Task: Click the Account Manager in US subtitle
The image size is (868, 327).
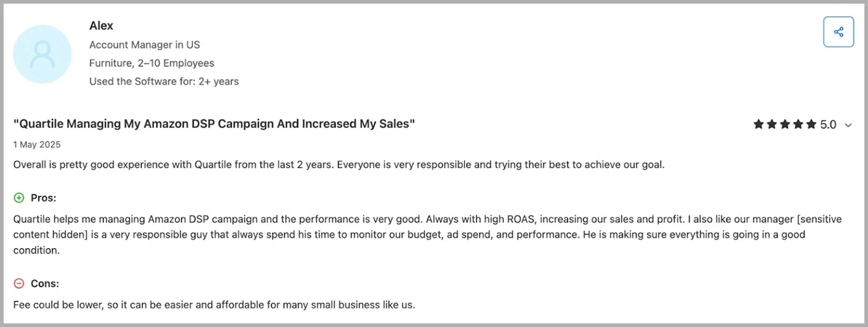Action: (144, 45)
